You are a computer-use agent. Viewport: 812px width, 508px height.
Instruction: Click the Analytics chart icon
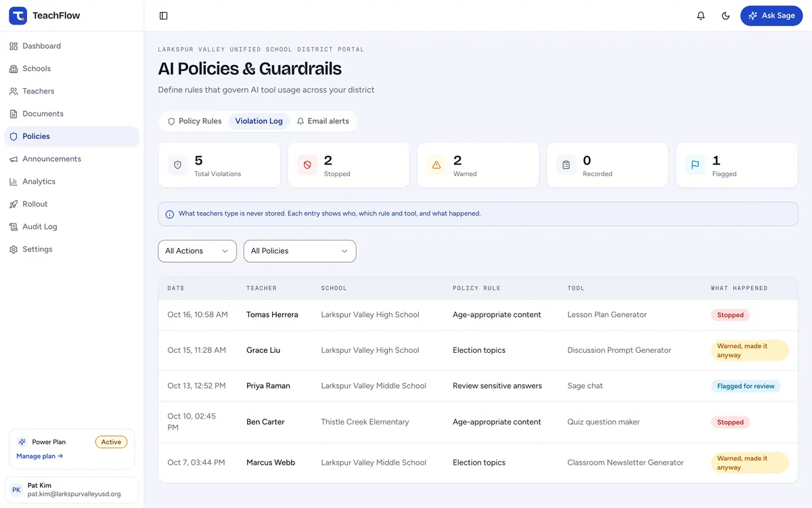point(14,182)
